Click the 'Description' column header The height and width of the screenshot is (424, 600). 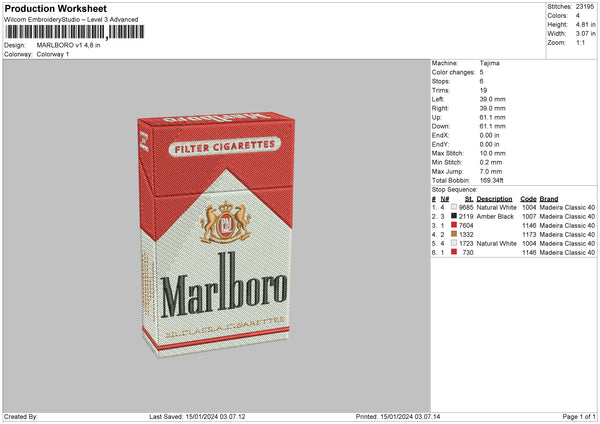click(494, 199)
